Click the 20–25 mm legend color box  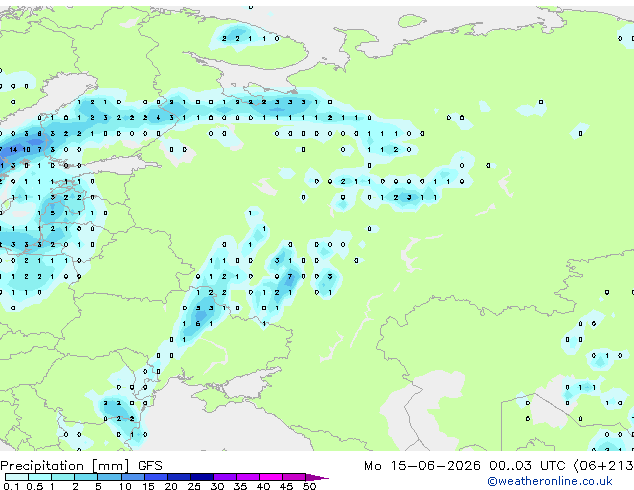[x=179, y=477]
